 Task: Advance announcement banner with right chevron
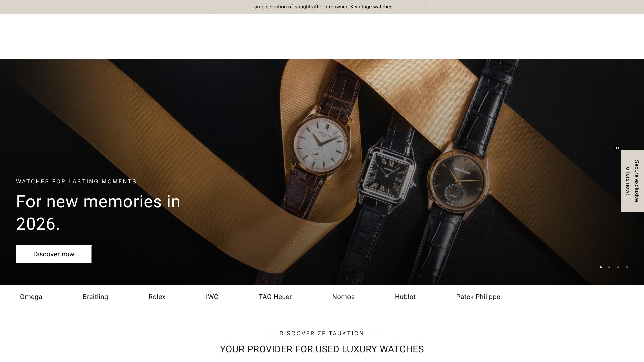431,7
